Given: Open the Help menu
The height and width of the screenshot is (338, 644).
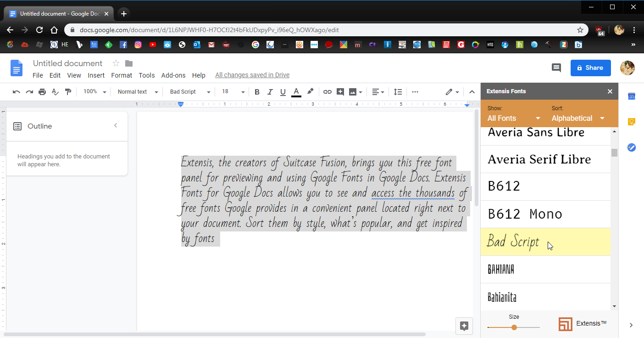Looking at the screenshot, I should pos(199,75).
